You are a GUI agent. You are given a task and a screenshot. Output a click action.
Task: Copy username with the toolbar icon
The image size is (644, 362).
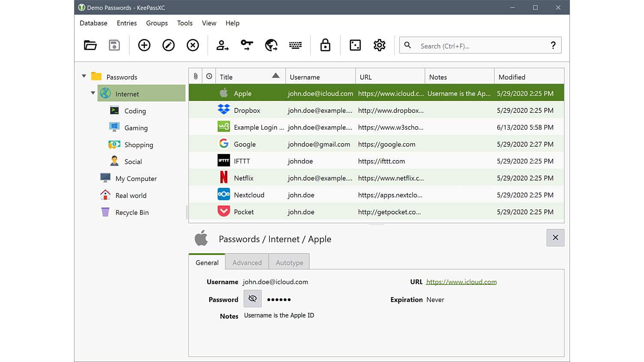(x=222, y=45)
